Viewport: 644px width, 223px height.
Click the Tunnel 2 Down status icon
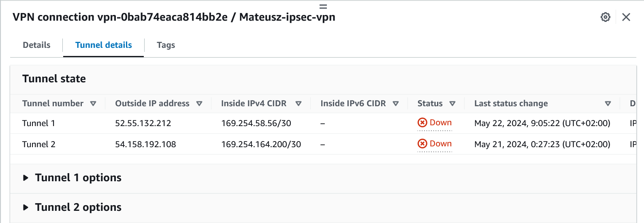tap(422, 144)
